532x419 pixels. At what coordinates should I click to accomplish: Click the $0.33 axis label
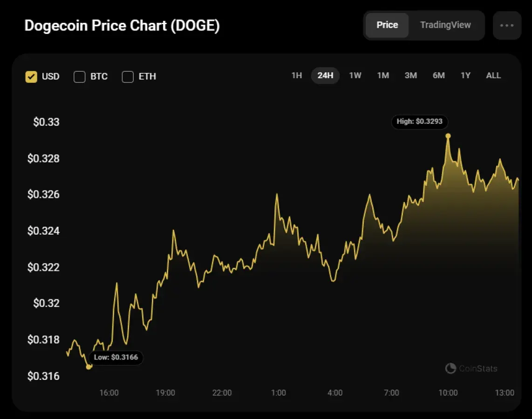(45, 122)
